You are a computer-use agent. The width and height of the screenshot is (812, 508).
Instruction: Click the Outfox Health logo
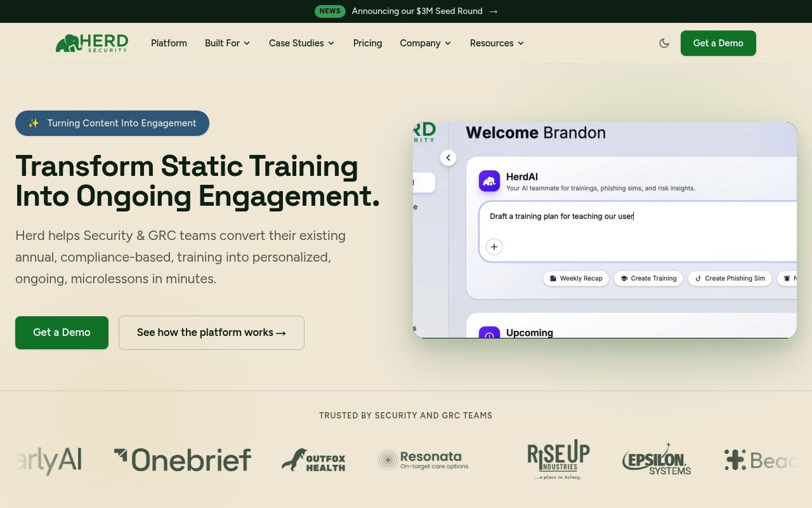(314, 460)
